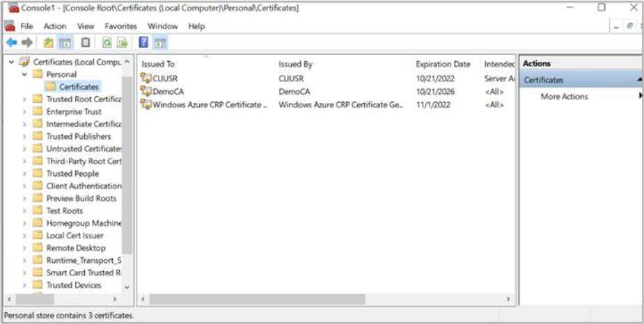Open Help via blue question mark icon
The image size is (644, 324).
coord(143,43)
